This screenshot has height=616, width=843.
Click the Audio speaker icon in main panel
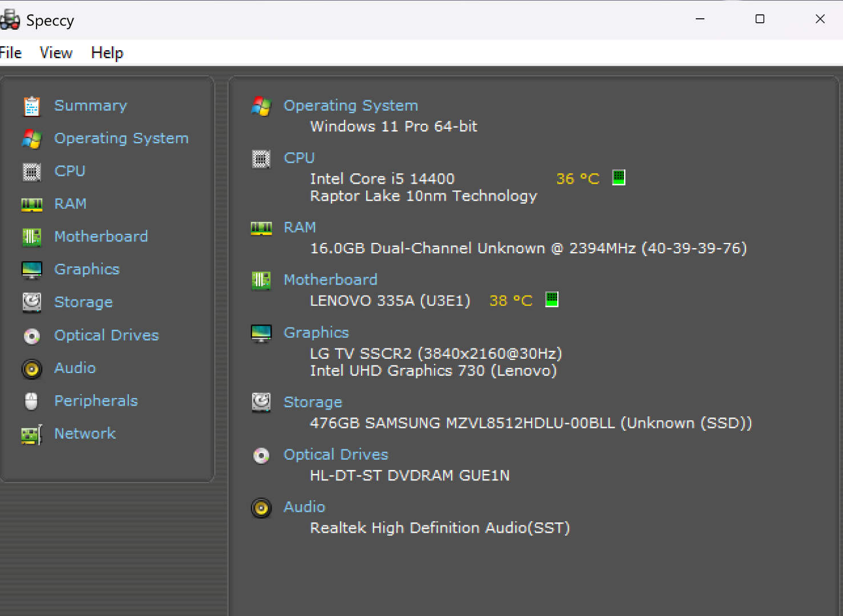point(261,508)
